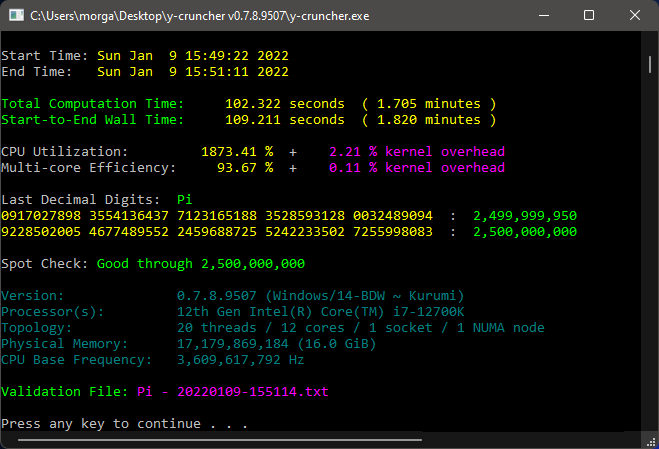This screenshot has width=659, height=449.
Task: Click the 109.211 seconds wall time
Action: click(x=285, y=119)
